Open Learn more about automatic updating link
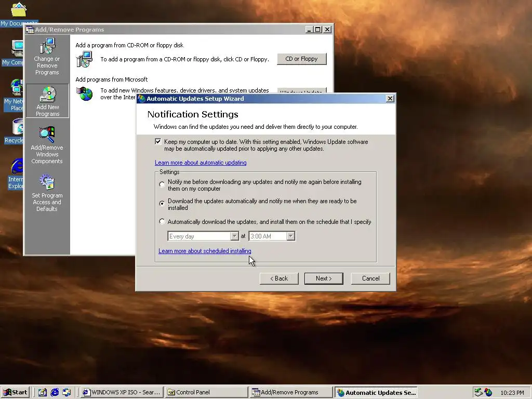The image size is (532, 399). coord(201,163)
